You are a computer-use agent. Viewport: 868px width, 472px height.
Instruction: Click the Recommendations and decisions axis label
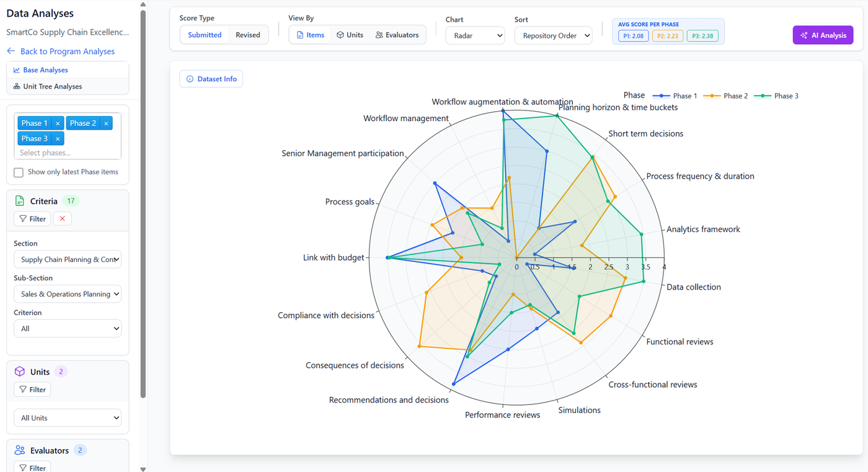click(x=389, y=400)
